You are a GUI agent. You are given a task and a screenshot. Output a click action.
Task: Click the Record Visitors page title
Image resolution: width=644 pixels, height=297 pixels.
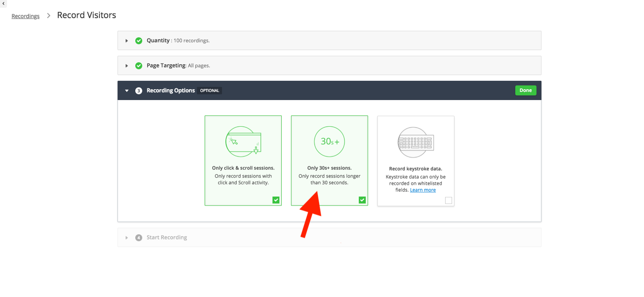(87, 15)
